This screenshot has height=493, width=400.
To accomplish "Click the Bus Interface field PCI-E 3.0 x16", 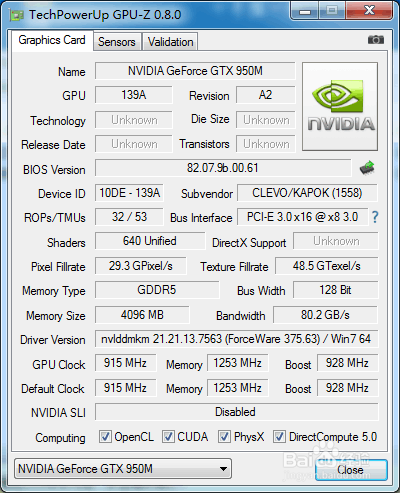I will point(302,217).
